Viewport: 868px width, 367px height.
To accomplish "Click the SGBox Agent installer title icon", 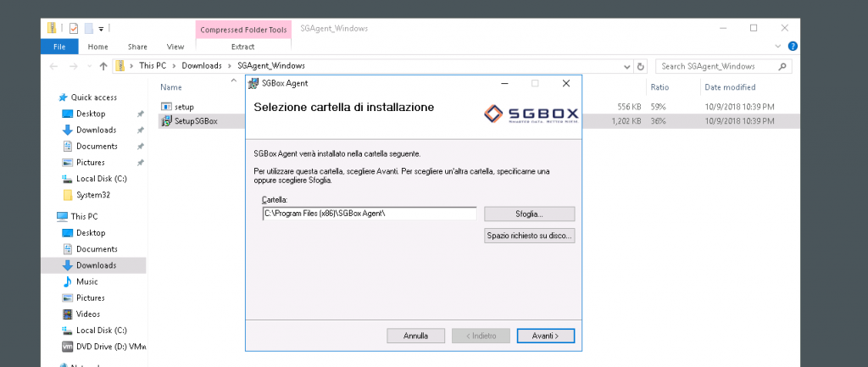I will [x=253, y=84].
